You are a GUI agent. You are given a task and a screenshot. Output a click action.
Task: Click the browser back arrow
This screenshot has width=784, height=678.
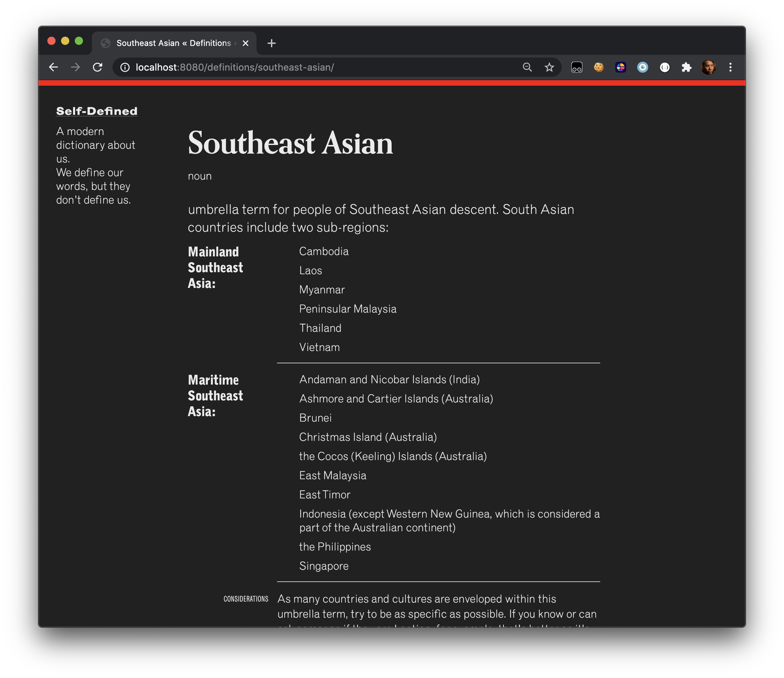(54, 67)
